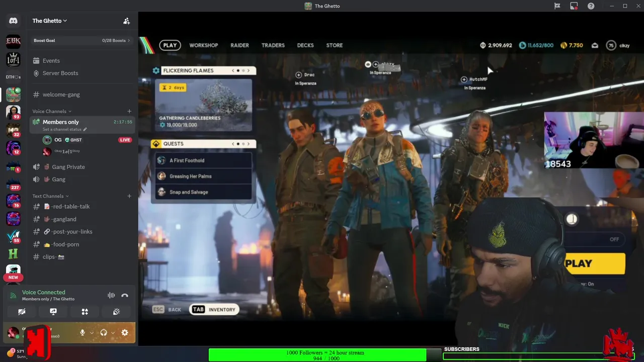The width and height of the screenshot is (644, 362).
Task: Toggle noise suppression waveform
Action: (x=111, y=296)
